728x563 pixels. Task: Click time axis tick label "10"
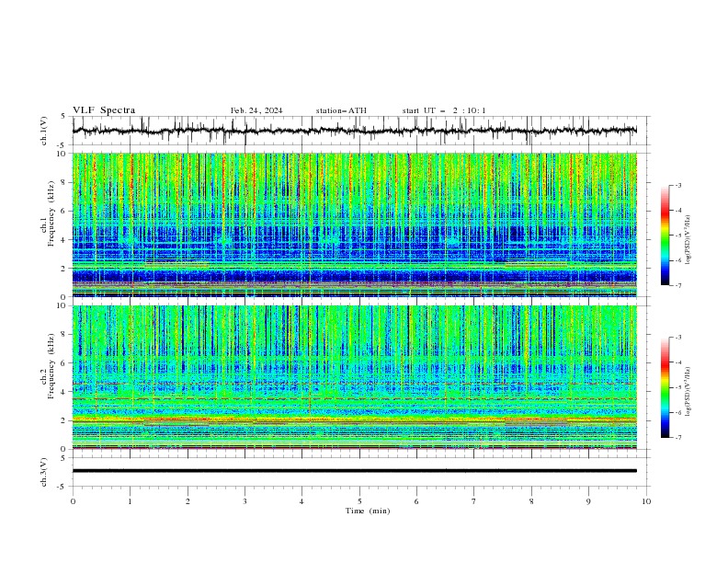(646, 501)
